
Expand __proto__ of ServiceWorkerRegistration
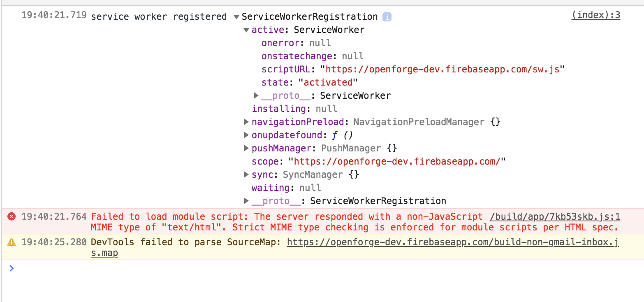click(246, 201)
